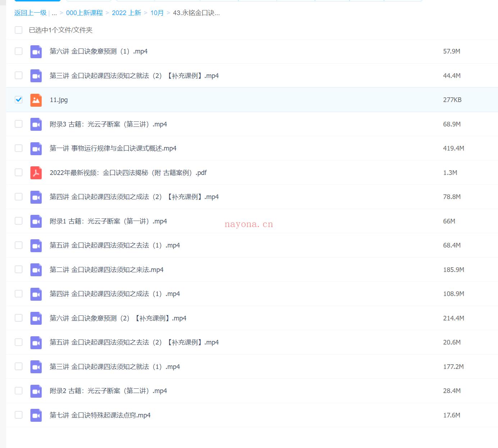Uncheck the 11.jpg checkbox
Viewport: 498px width, 448px height.
click(x=19, y=100)
